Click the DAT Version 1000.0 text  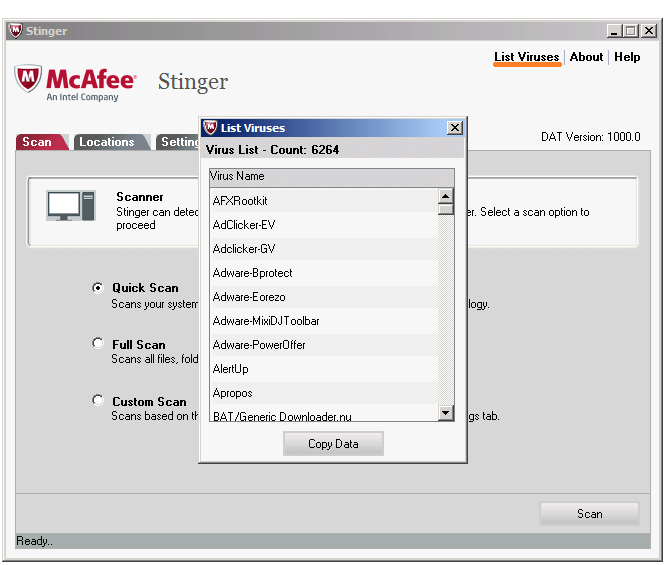(590, 137)
